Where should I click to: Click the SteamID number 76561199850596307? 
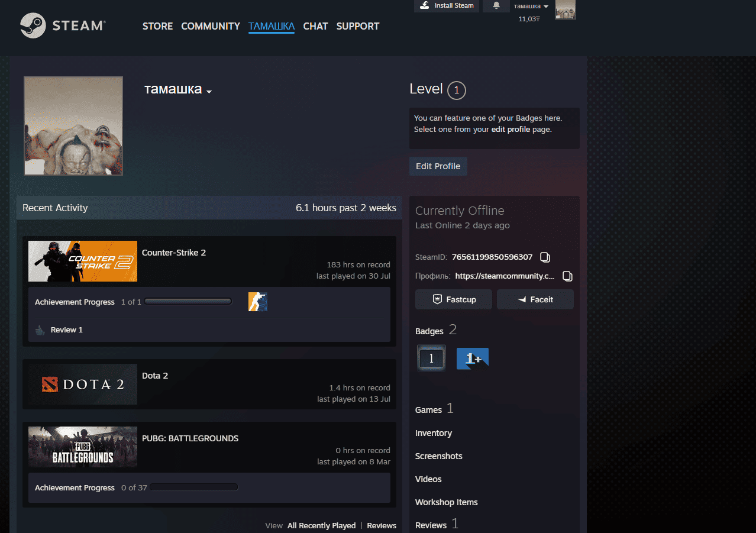pyautogui.click(x=492, y=257)
